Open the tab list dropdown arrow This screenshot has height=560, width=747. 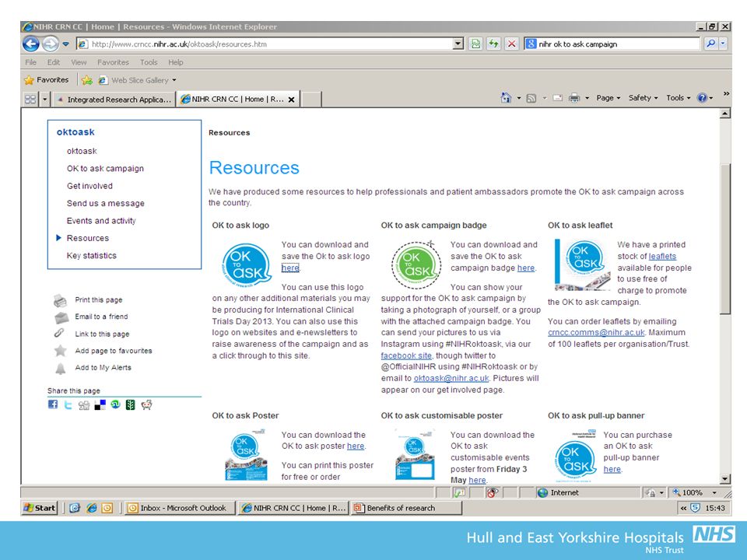click(45, 99)
